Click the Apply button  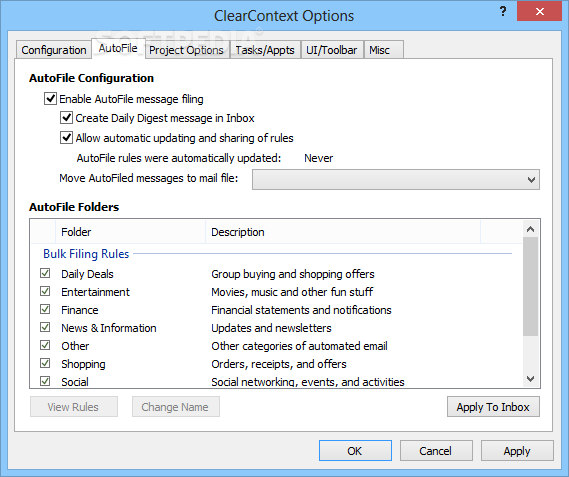pos(517,450)
